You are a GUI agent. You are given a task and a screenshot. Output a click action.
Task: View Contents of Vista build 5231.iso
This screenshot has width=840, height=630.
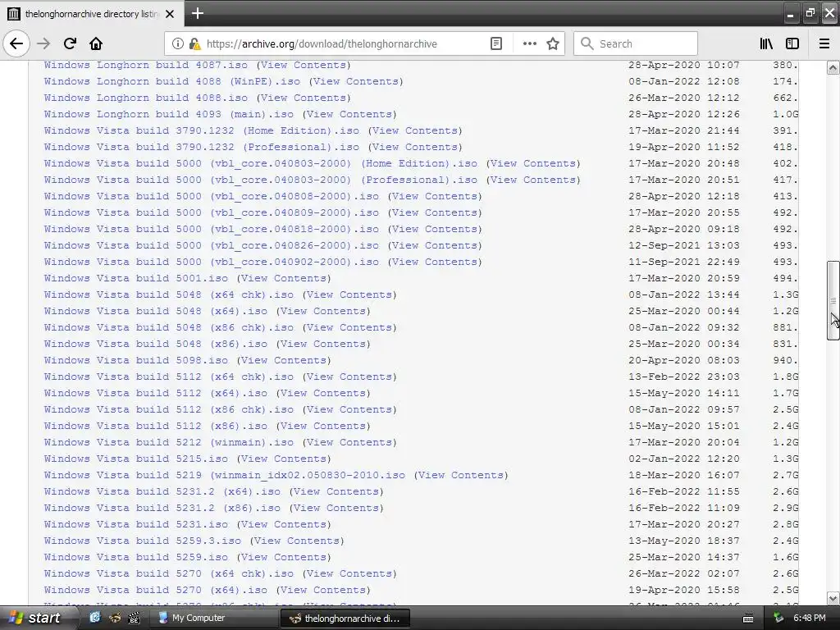(284, 524)
